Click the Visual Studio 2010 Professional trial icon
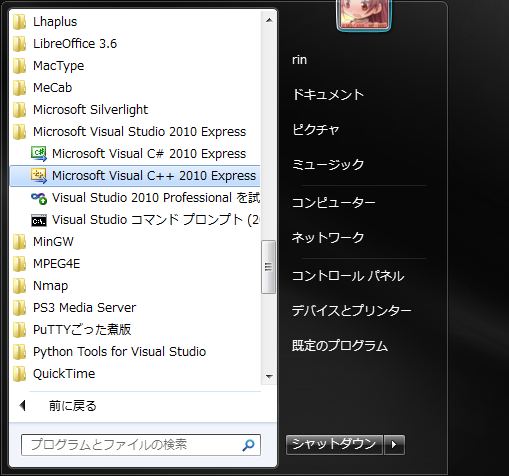Viewport: 509px width, 476px height. (x=39, y=198)
